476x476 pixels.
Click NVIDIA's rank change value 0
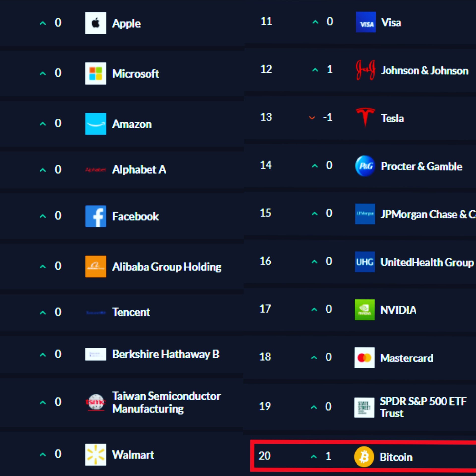pyautogui.click(x=329, y=309)
